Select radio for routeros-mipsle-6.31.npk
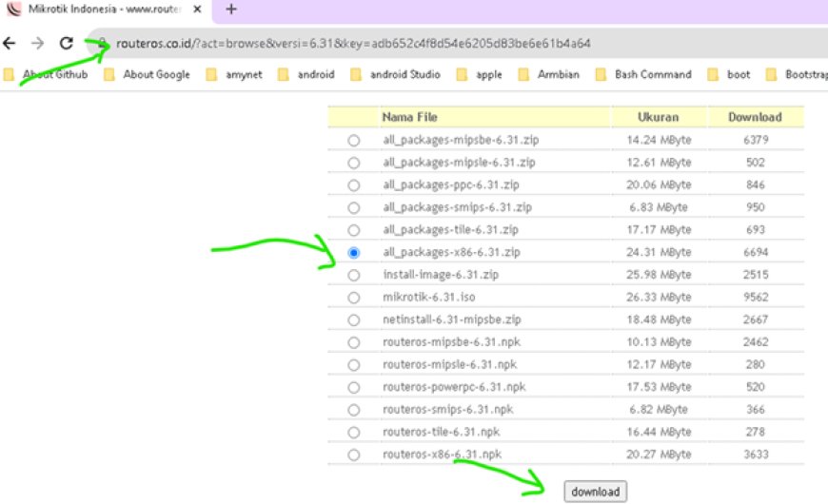Image resolution: width=828 pixels, height=504 pixels. click(x=353, y=364)
